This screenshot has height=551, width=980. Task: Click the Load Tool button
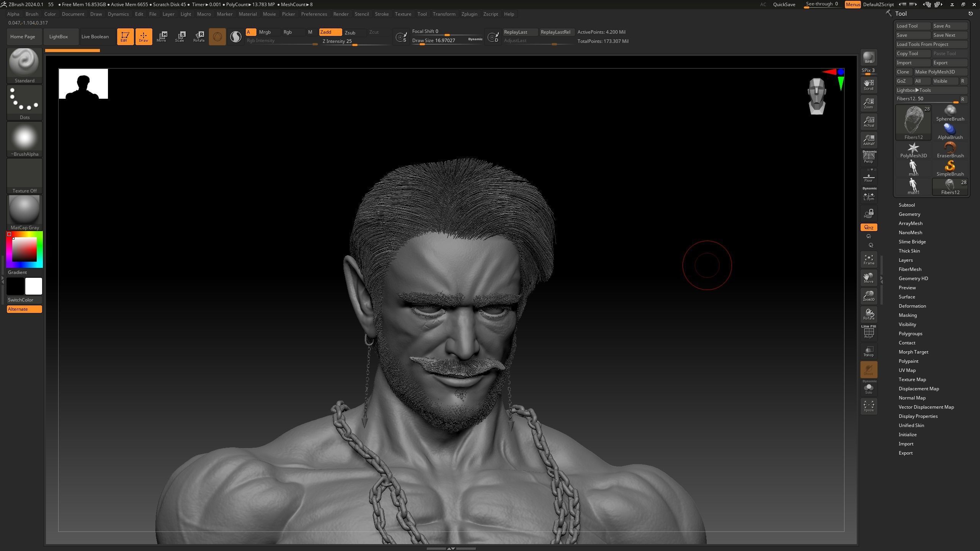pyautogui.click(x=913, y=26)
